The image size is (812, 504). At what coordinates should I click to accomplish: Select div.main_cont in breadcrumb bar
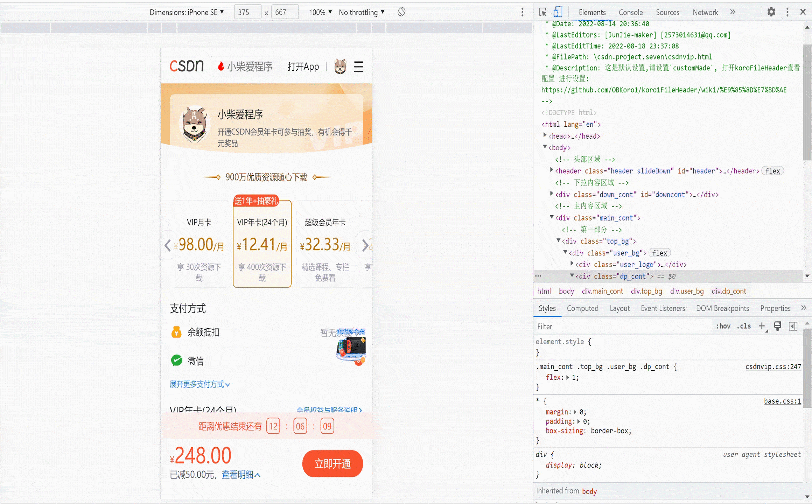pos(602,291)
